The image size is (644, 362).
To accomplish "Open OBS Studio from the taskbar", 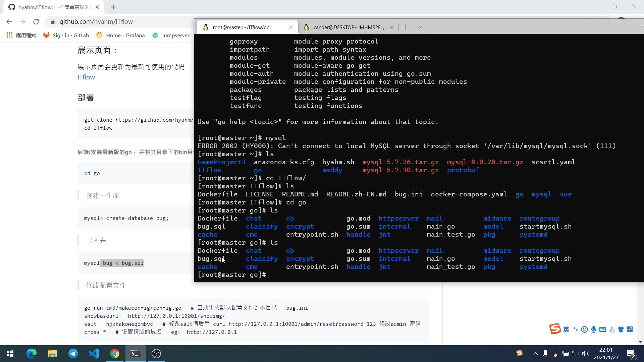I will tap(156, 354).
